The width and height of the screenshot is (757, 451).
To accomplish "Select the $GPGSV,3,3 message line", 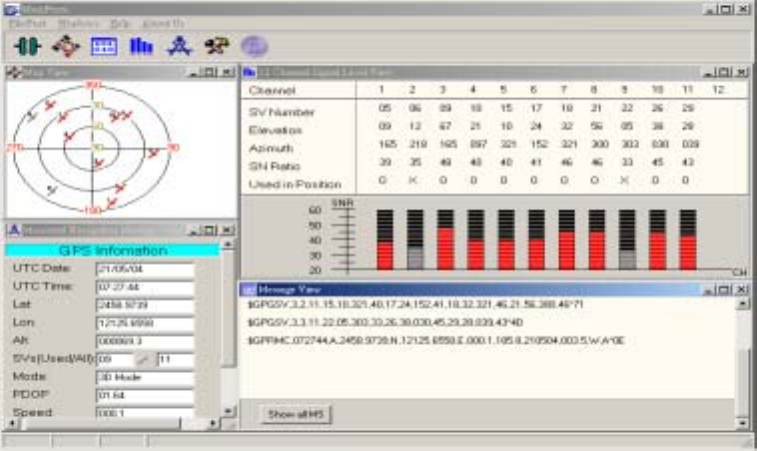I will pos(385,323).
